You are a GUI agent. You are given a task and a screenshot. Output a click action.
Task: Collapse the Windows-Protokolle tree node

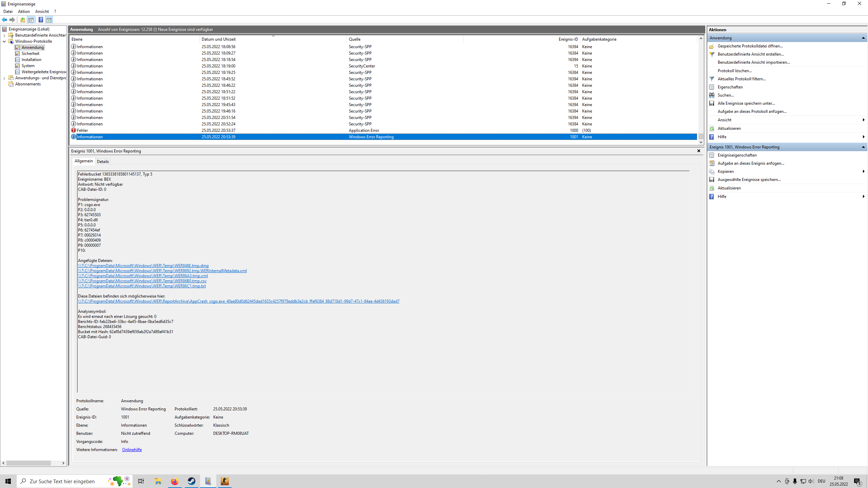pyautogui.click(x=4, y=41)
